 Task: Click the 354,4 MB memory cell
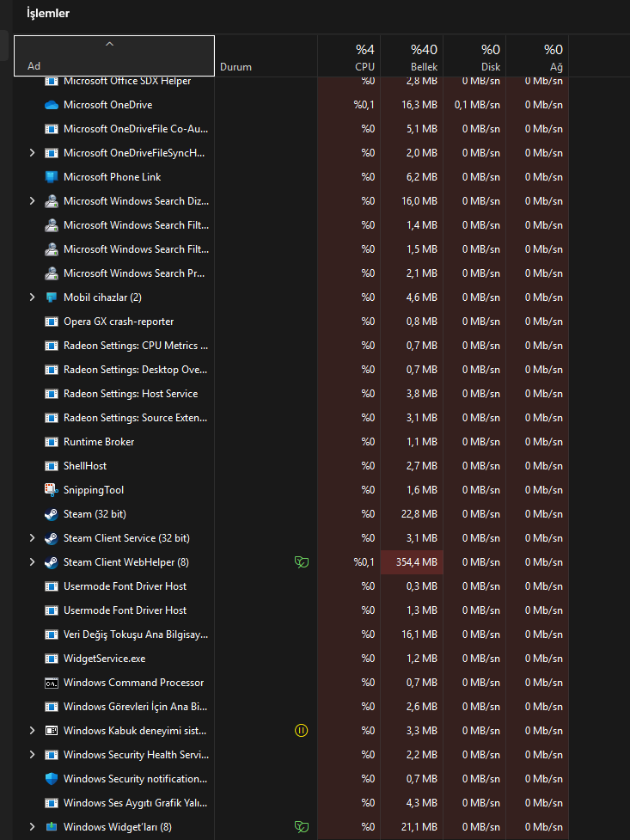point(412,562)
